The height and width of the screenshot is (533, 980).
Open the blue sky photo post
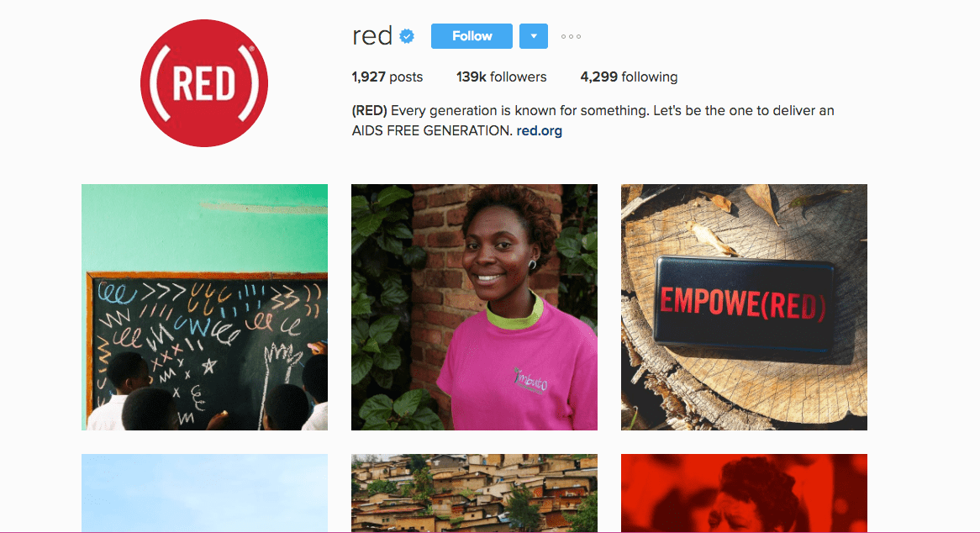point(204,493)
